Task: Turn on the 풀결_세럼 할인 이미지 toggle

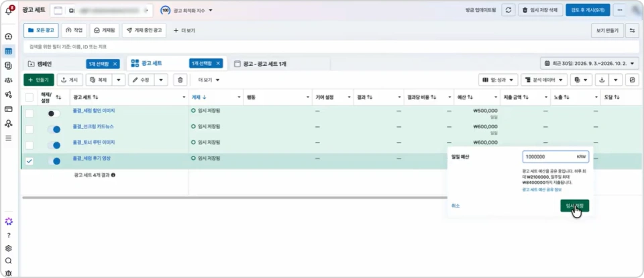Action: [x=54, y=113]
